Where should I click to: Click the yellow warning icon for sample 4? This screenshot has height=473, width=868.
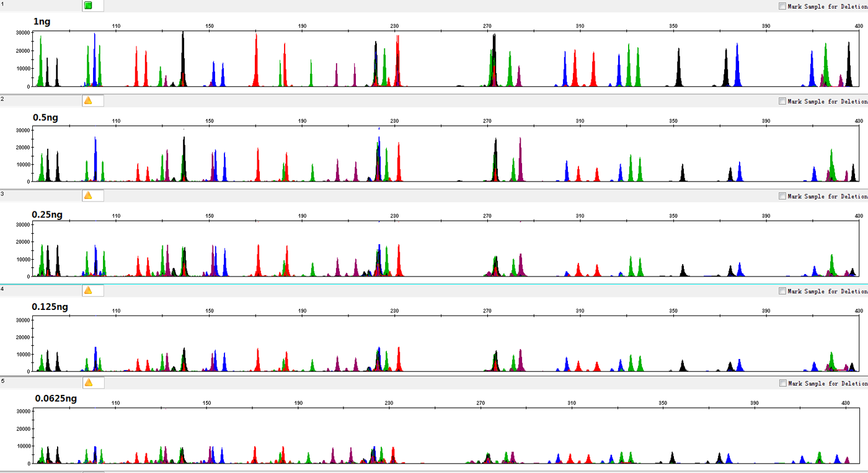click(x=88, y=290)
